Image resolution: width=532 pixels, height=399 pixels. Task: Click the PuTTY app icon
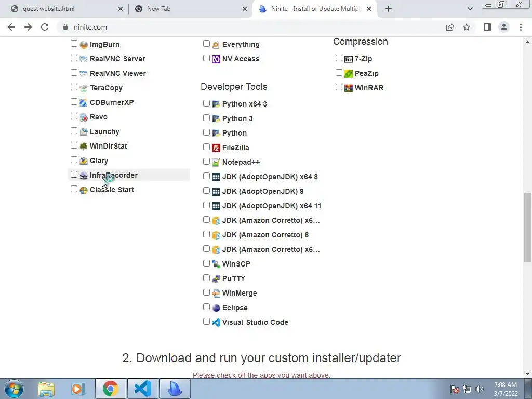[x=216, y=279]
